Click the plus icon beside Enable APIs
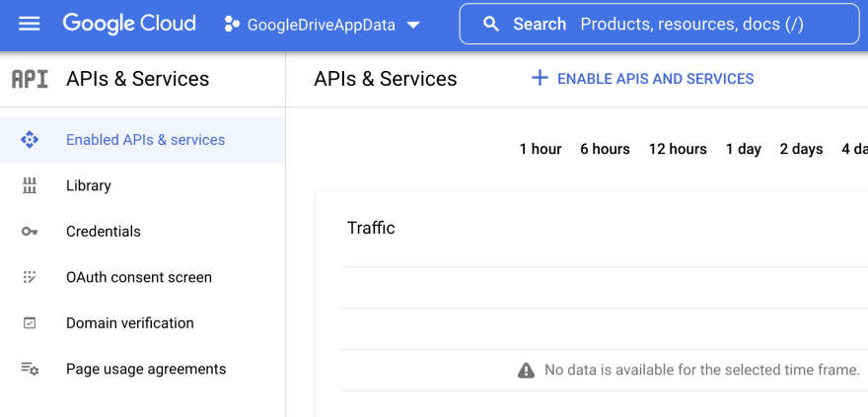The width and height of the screenshot is (868, 417). tap(540, 79)
